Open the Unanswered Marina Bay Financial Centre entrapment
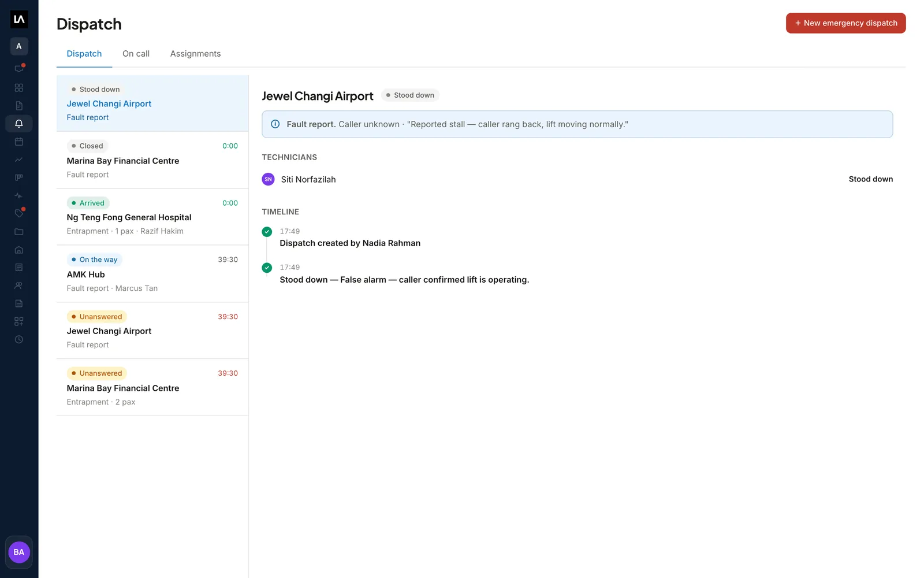Screen dimensions: 924x578 [x=152, y=387]
